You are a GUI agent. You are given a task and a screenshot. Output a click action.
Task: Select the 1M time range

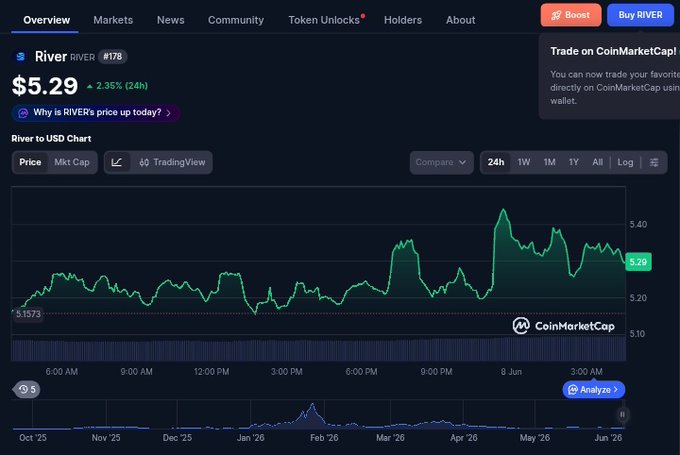point(549,162)
